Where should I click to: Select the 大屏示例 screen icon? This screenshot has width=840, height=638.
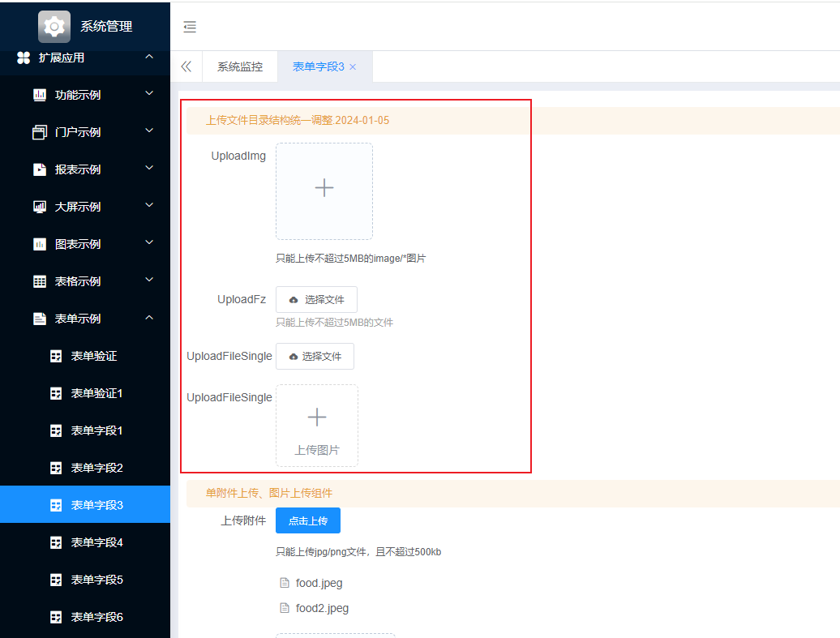40,206
